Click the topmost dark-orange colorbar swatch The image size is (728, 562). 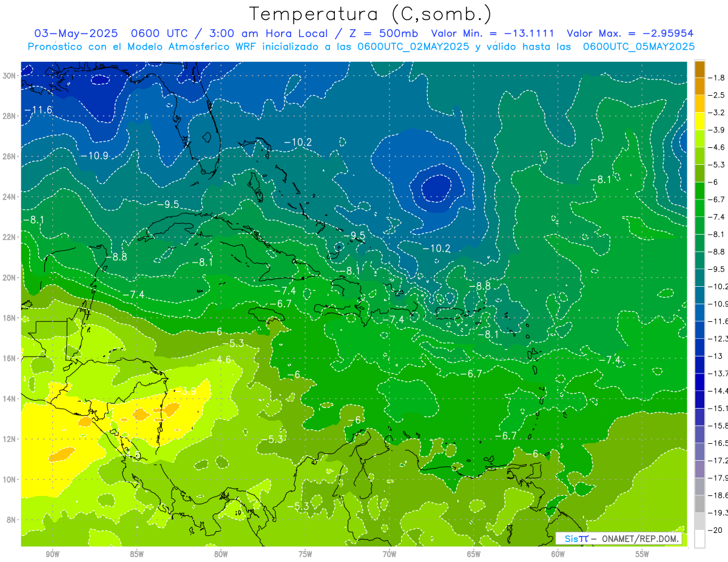click(x=699, y=70)
